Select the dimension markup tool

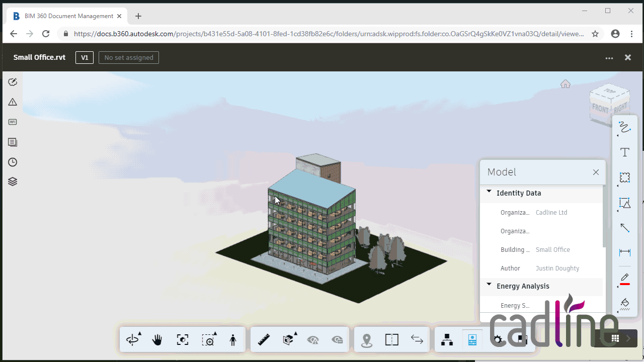(625, 252)
